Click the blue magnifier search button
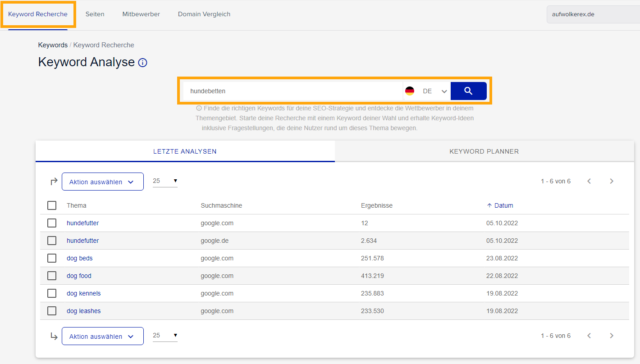 [x=468, y=91]
